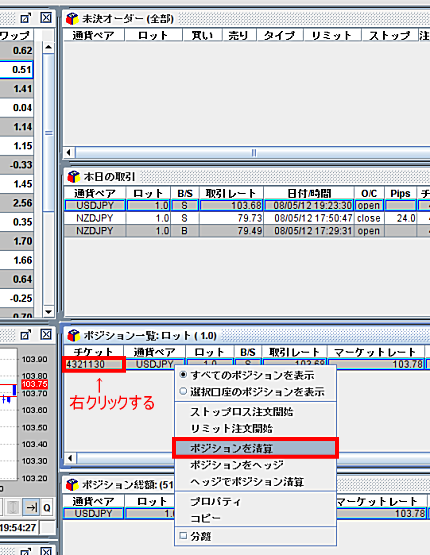Click the ポジション総額 panel cube icon
Image resolution: width=430 pixels, height=555 pixels.
click(x=72, y=485)
